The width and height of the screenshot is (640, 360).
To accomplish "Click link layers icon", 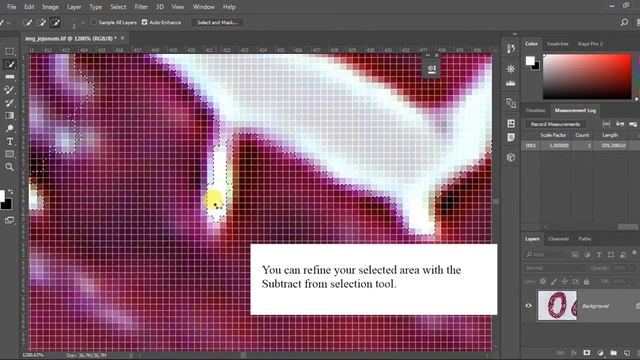I will point(560,353).
